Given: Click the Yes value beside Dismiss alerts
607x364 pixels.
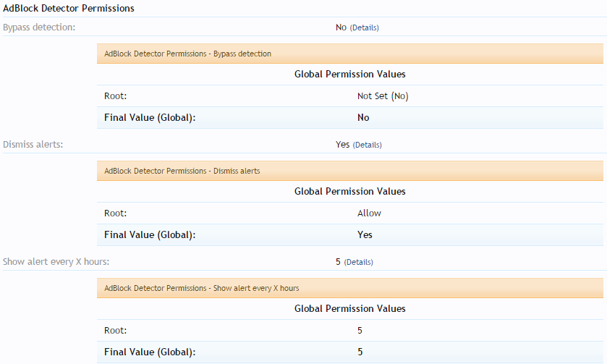Looking at the screenshot, I should (342, 145).
